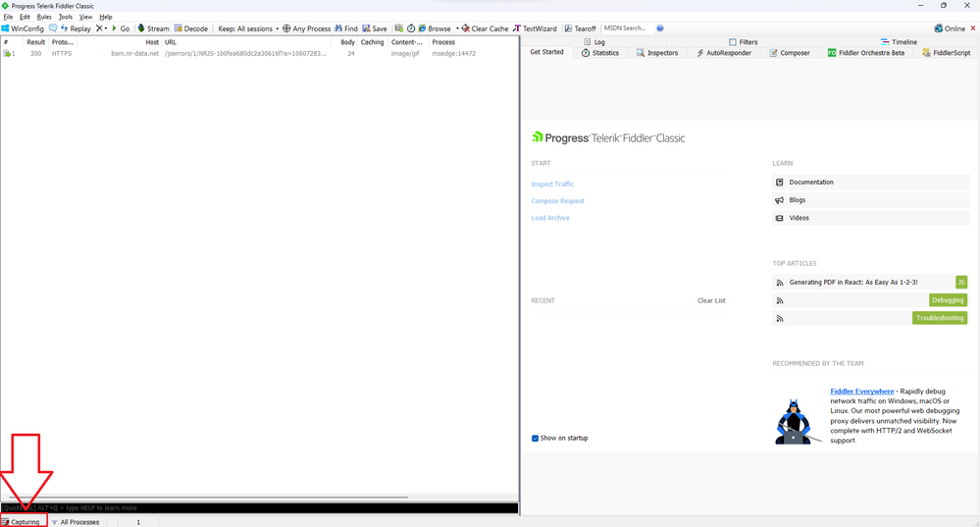Open the Fiddler Everywhere link
This screenshot has height=527, width=980.
coord(862,392)
